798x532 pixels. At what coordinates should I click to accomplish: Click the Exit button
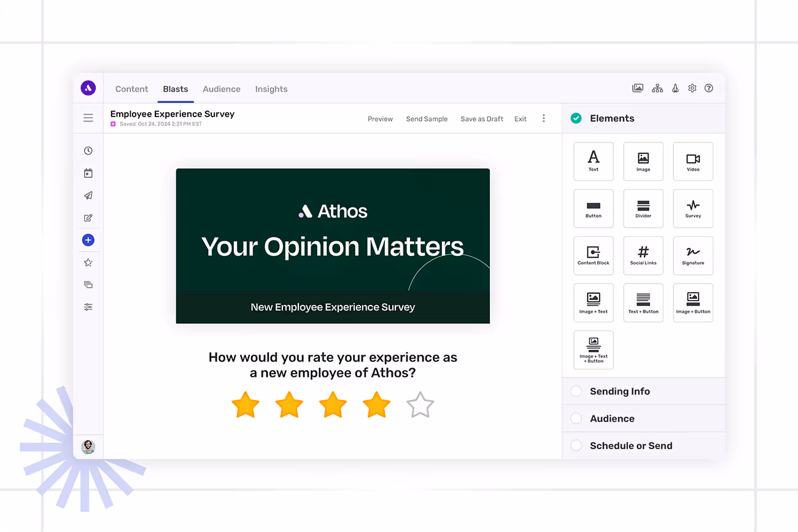point(521,119)
